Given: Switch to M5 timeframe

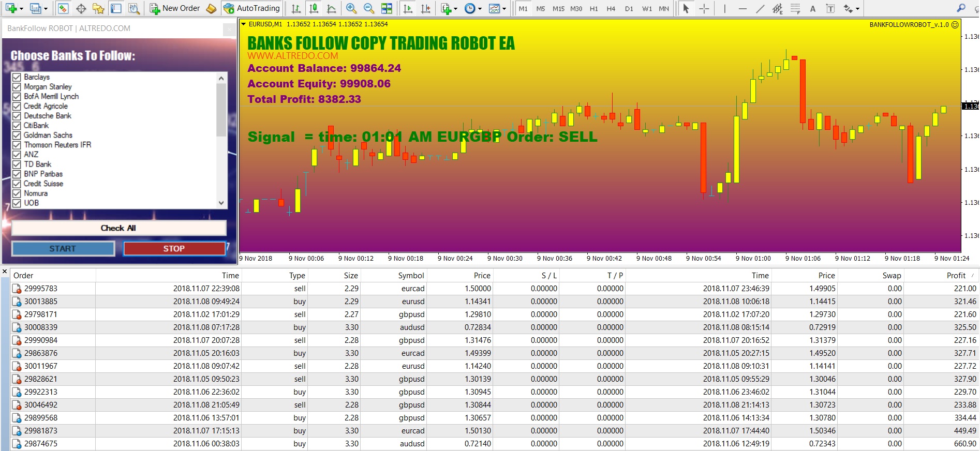Looking at the screenshot, I should point(541,8).
